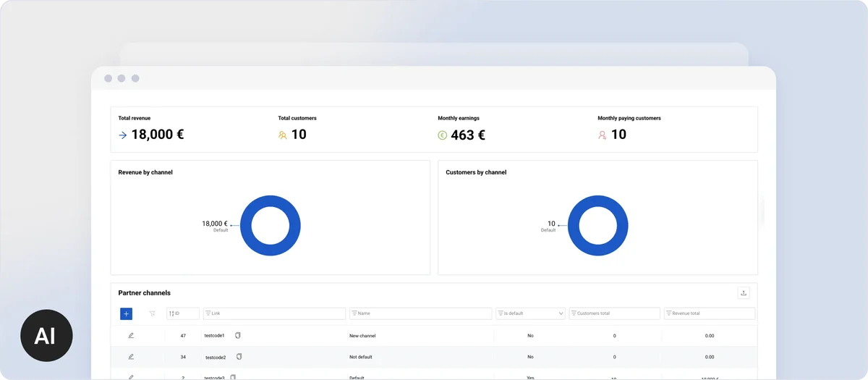
Task: Edit channel 47 using pencil icon
Action: click(x=131, y=336)
